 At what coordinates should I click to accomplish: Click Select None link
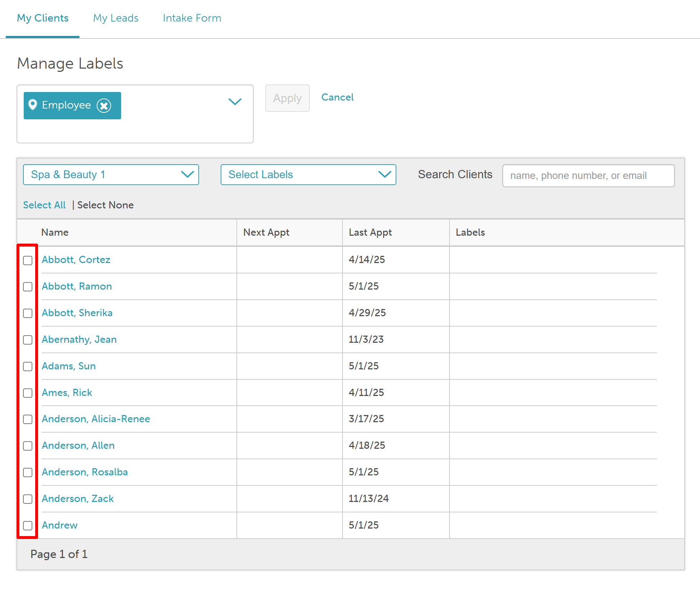tap(105, 205)
